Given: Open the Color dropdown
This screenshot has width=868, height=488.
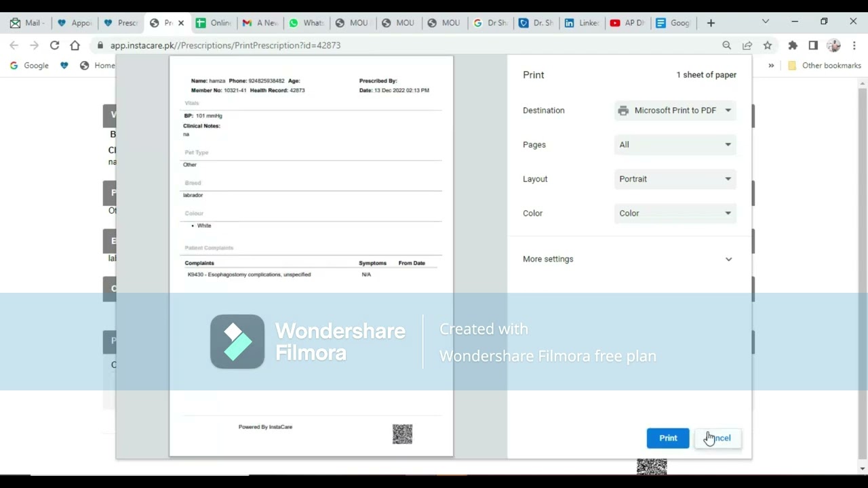Looking at the screenshot, I should click(675, 213).
